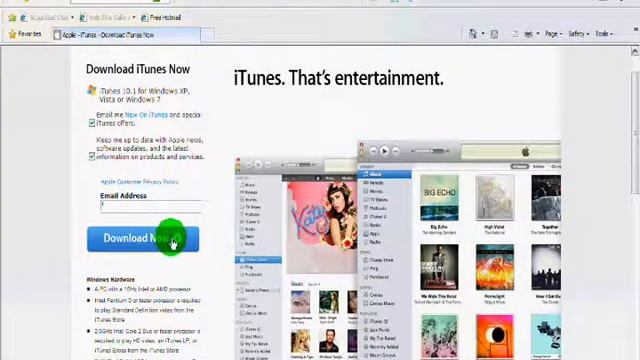Select the highlighted Music item in iTunes sidebar
Viewport: 640px width, 360px height.
[x=384, y=174]
